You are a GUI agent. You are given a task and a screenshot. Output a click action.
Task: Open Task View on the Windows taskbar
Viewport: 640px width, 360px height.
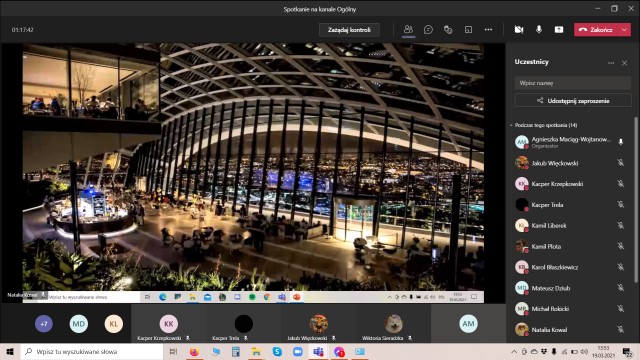click(173, 351)
